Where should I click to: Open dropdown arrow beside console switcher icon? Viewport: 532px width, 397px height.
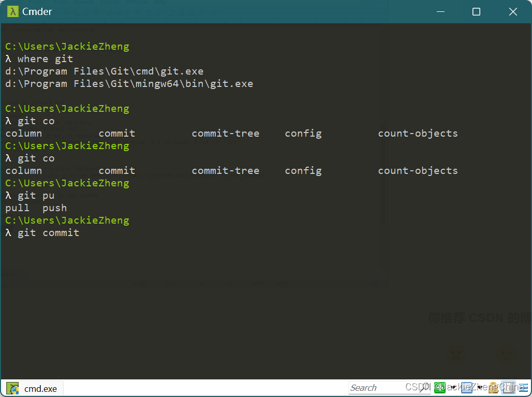(480, 388)
